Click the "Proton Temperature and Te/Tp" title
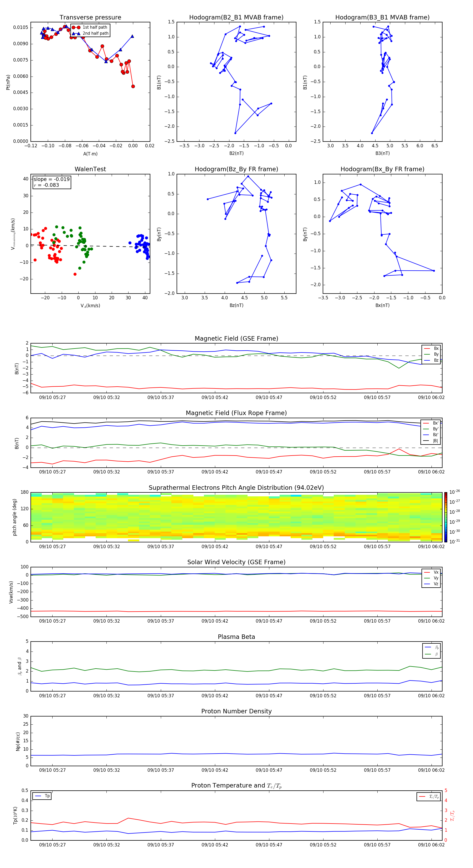 236,786
